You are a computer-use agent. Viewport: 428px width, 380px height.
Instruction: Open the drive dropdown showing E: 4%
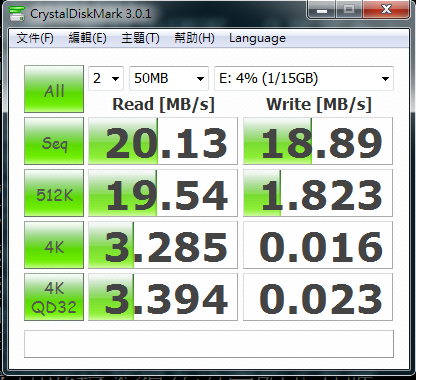click(x=304, y=78)
